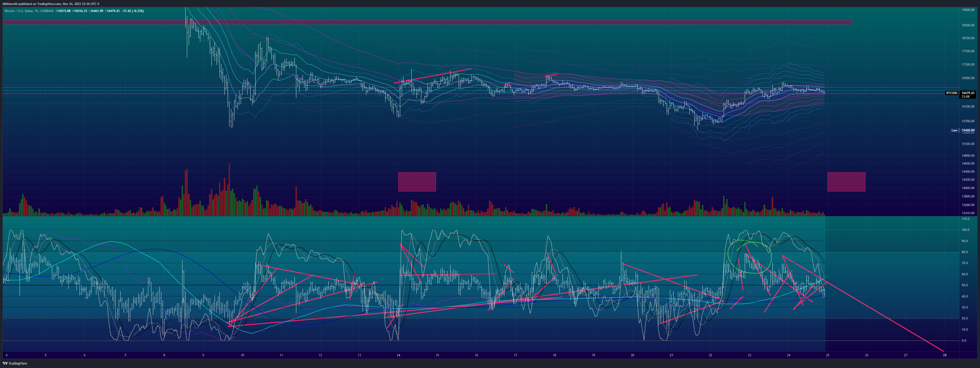Screen dimensions: 980x368
Task: Click the TradingView logo at bottom left
Action: [15, 364]
